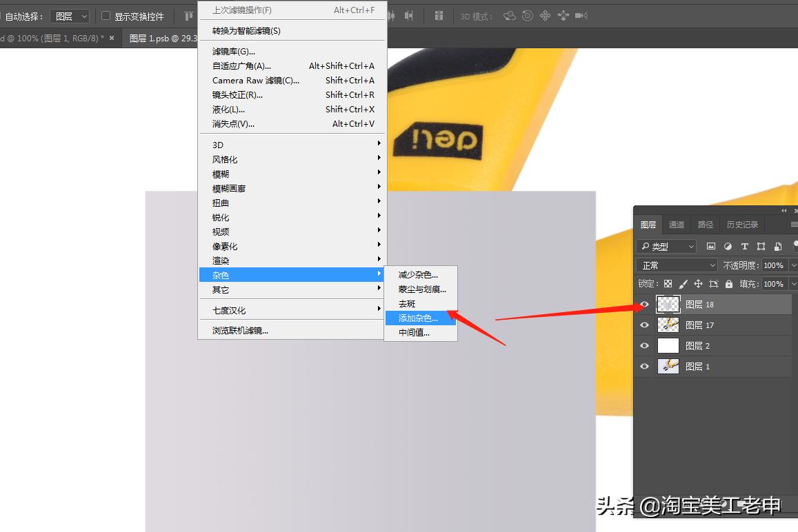The height and width of the screenshot is (532, 798).
Task: Filter for shape layers in Layers panel
Action: (761, 247)
